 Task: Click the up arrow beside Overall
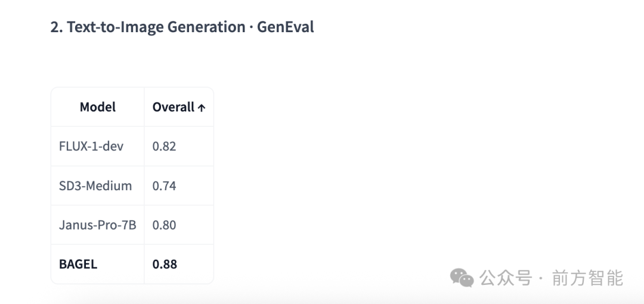point(202,108)
